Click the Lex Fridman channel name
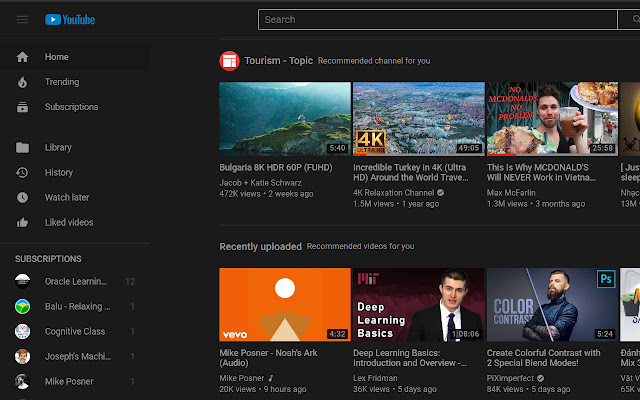This screenshot has height=400, width=640. [x=376, y=379]
